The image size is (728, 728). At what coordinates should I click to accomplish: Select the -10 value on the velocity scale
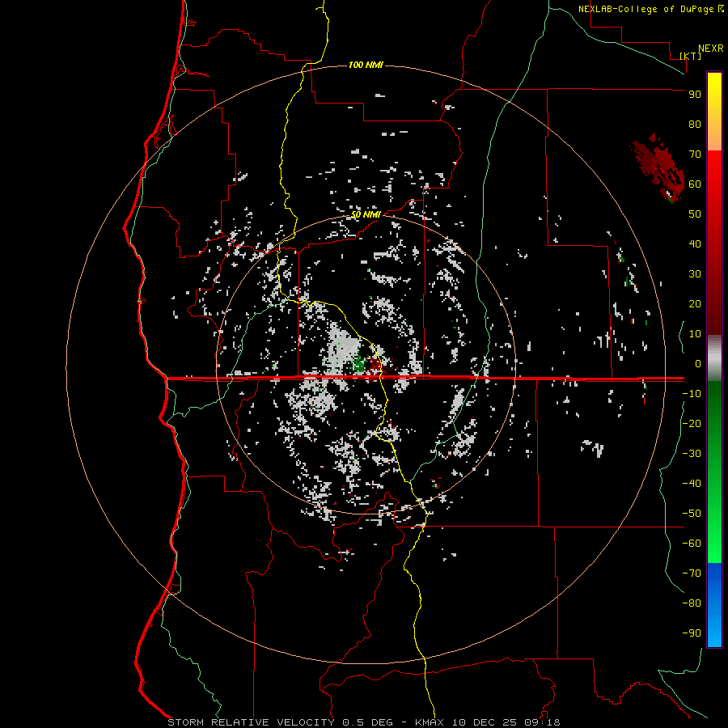click(692, 394)
